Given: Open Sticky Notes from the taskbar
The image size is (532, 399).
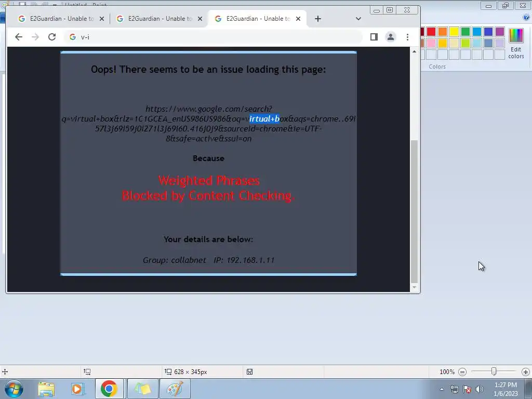Looking at the screenshot, I should pos(142,389).
